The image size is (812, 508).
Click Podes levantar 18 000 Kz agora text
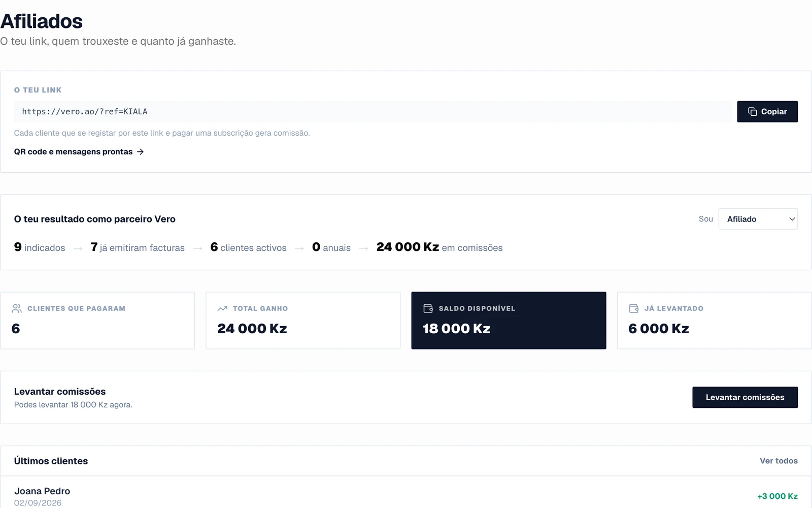73,405
